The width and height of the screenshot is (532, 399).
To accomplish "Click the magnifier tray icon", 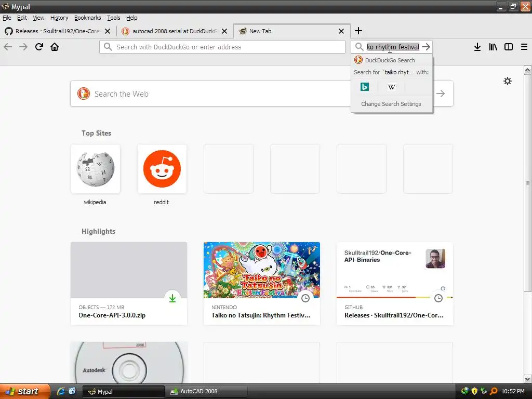I will coord(494,391).
